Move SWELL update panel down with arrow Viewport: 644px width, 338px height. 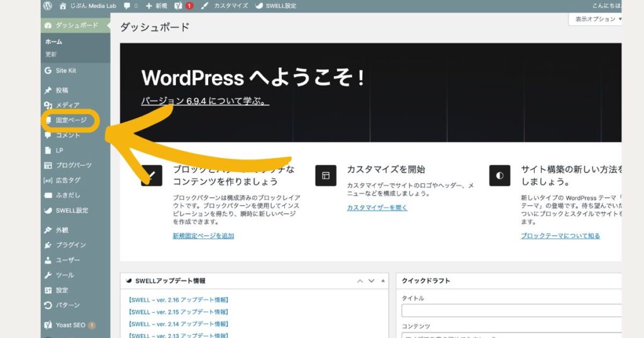[371, 281]
